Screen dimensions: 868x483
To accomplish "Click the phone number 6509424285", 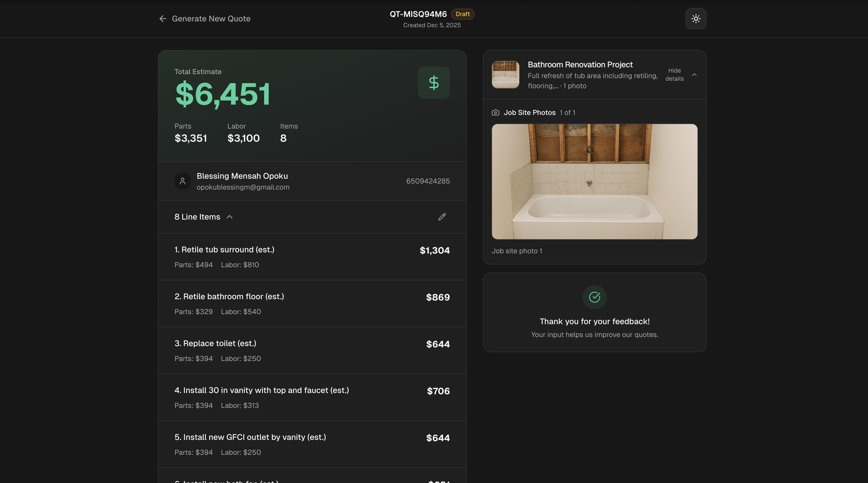I will point(428,181).
